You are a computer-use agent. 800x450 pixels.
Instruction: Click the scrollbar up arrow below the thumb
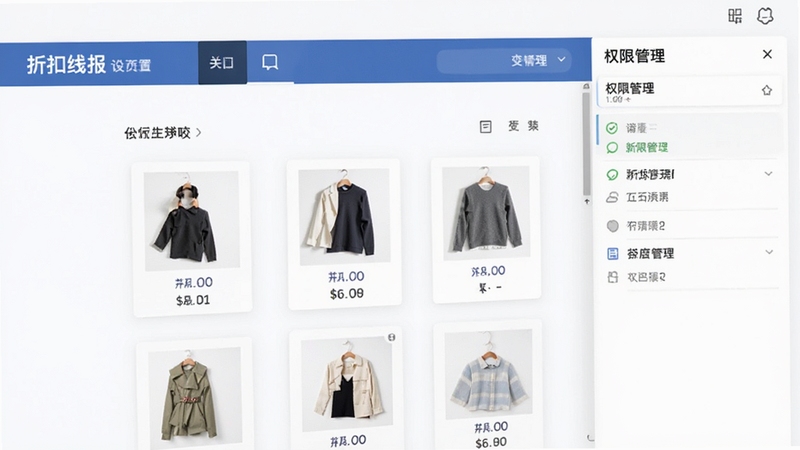(587, 202)
